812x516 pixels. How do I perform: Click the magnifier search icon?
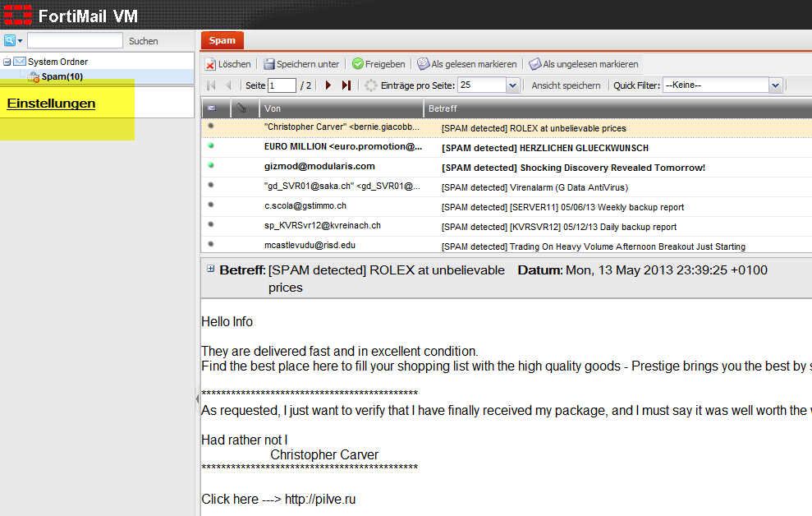tap(10, 40)
